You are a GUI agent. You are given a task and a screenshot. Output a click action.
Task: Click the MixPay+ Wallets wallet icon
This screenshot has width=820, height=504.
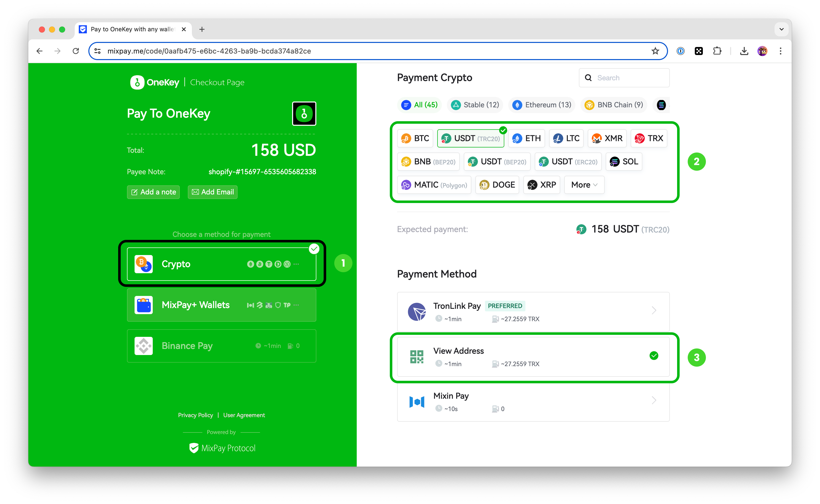[x=144, y=305]
